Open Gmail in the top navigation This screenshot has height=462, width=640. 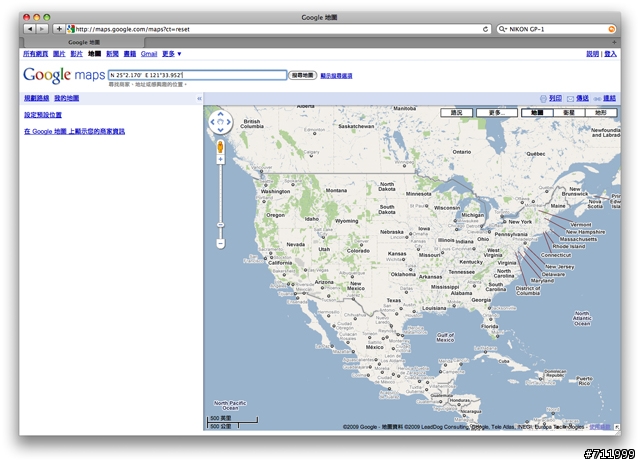149,54
